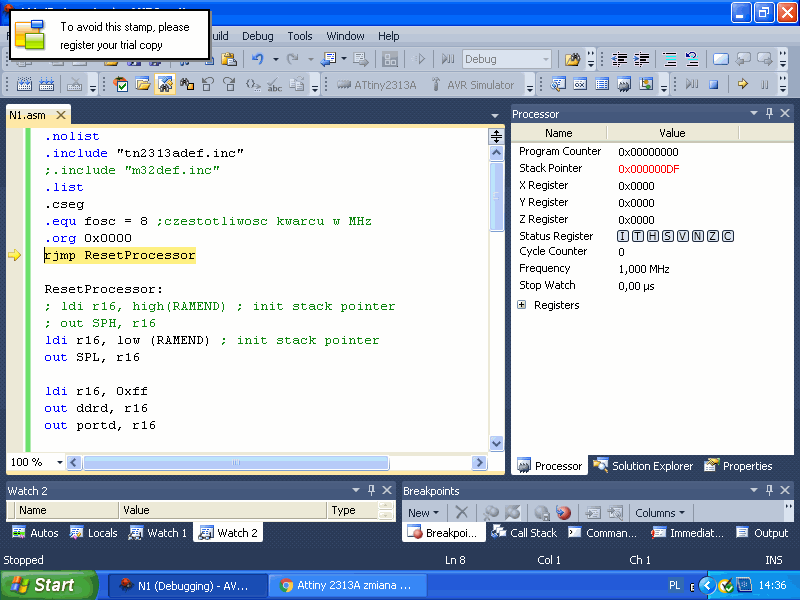Toggle the interrupt flag I in Status Register

pyautogui.click(x=623, y=236)
